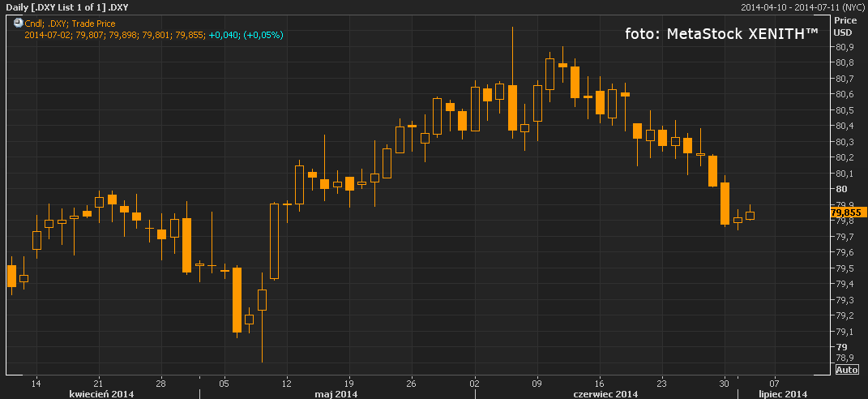The height and width of the screenshot is (399, 868).
Task: Click the date tick labeled 07
Action: click(x=775, y=384)
